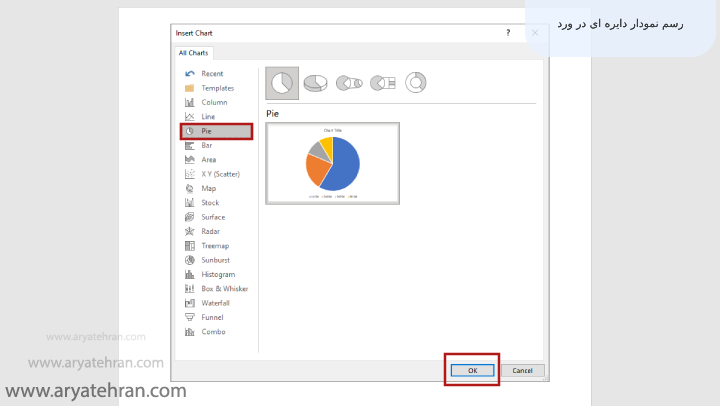This screenshot has width=720, height=406.
Task: Pick the Area chart type
Action: pos(208,159)
